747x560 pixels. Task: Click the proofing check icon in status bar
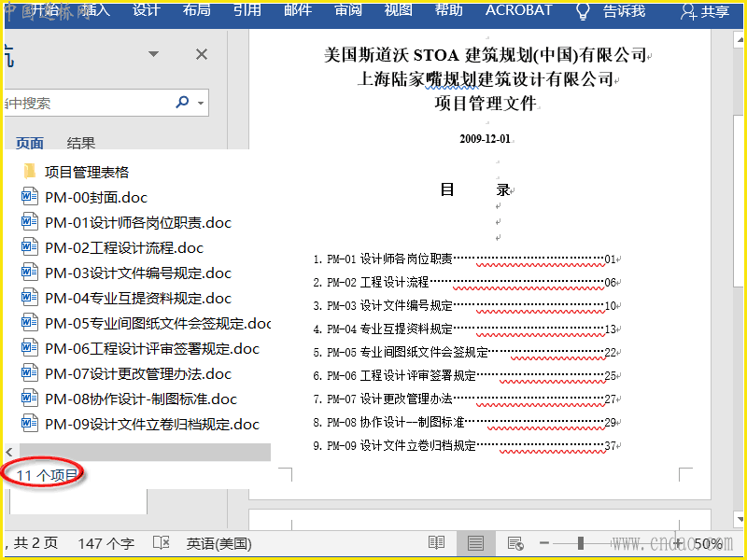161,543
